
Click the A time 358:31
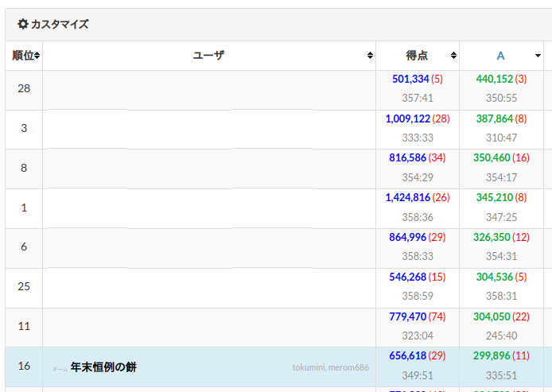coord(501,296)
